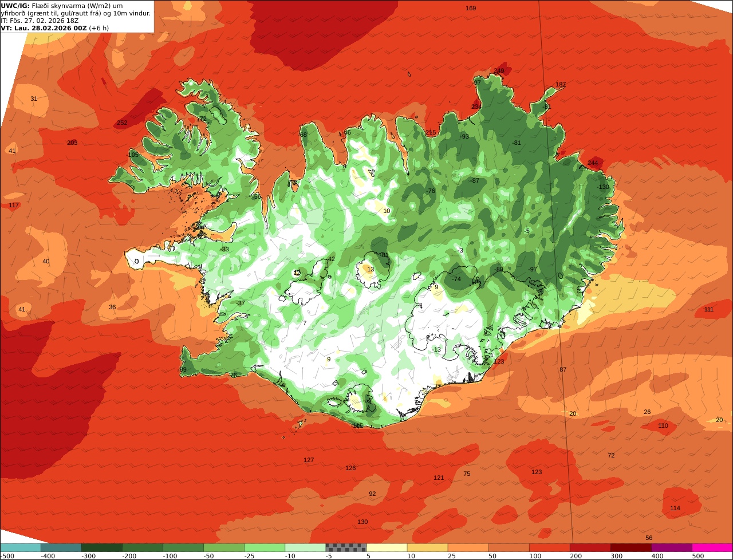The image size is (733, 560).
Task: Click the map value 111
Action: point(709,309)
